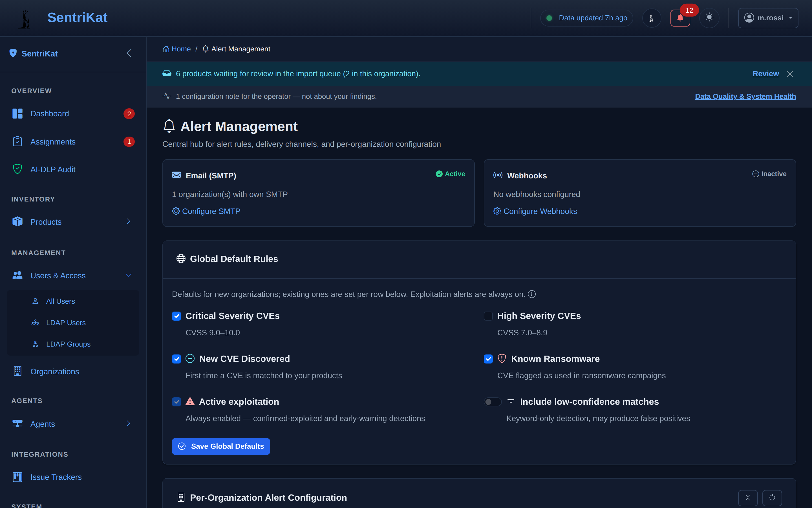Click the refresh icon in Per-Organization header
812x508 pixels.
(x=772, y=498)
